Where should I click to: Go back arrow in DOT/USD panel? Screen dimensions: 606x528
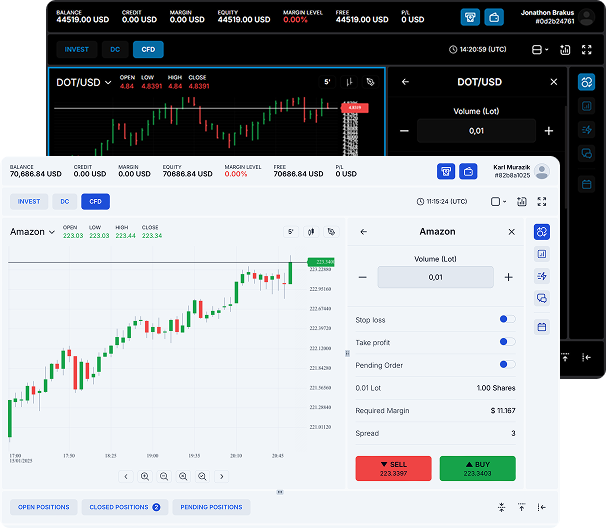pyautogui.click(x=405, y=82)
